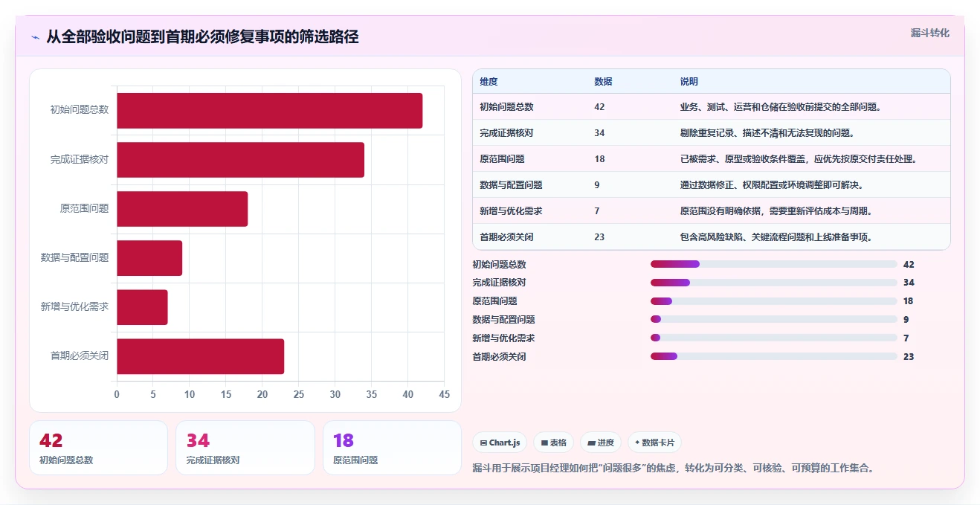Click the 初始问题总数 bar in the chart

(x=270, y=111)
